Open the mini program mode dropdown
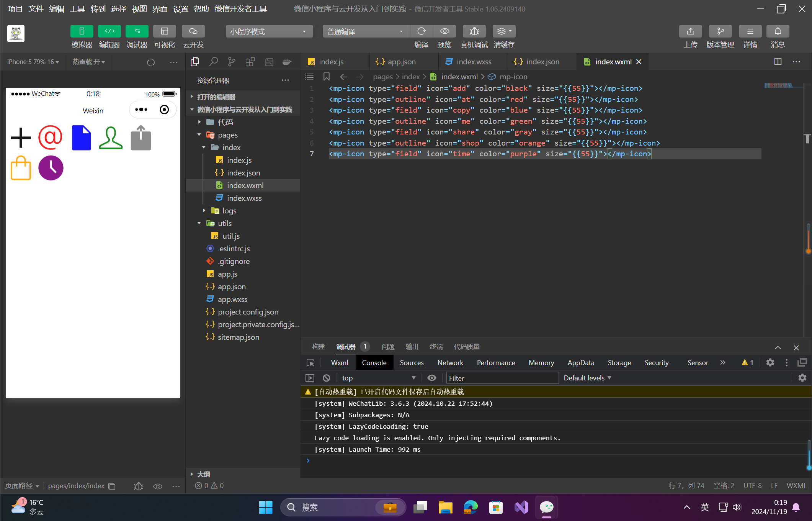The height and width of the screenshot is (521, 812). [269, 31]
